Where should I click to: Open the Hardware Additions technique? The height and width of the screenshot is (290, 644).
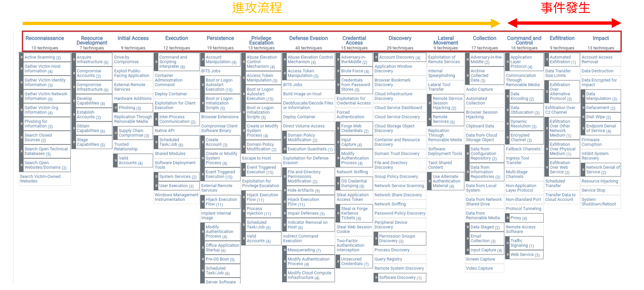coord(133,99)
